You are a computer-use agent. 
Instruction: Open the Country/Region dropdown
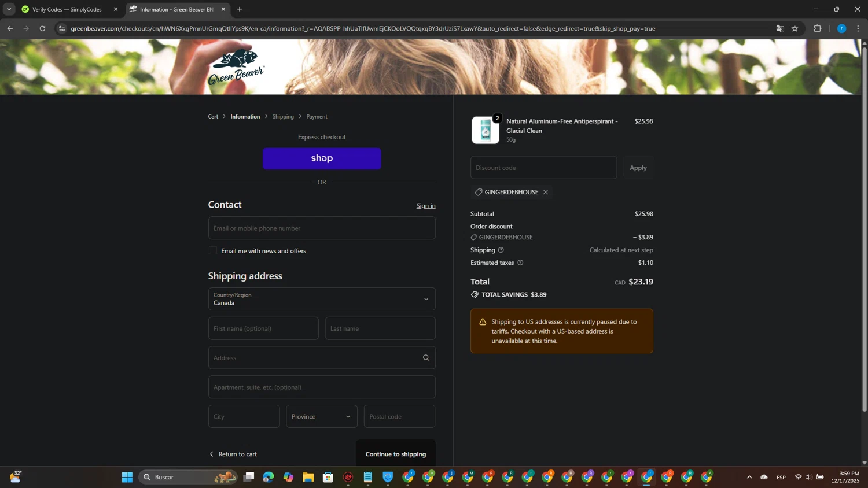(322, 299)
